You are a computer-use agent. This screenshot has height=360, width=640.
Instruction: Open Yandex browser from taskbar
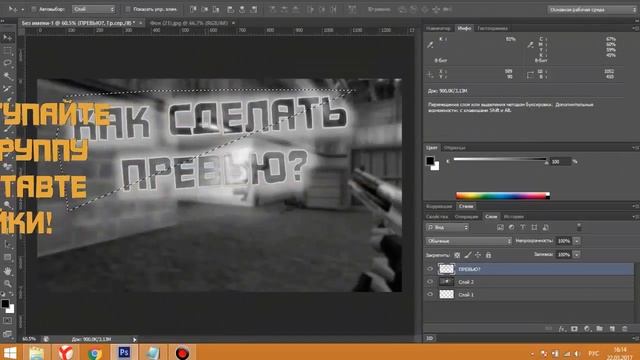click(65, 352)
